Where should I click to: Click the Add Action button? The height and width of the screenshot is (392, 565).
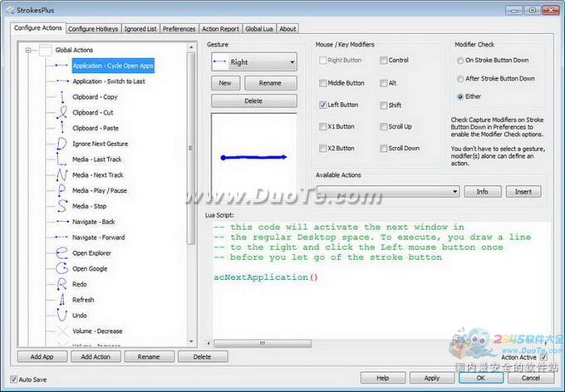click(96, 356)
